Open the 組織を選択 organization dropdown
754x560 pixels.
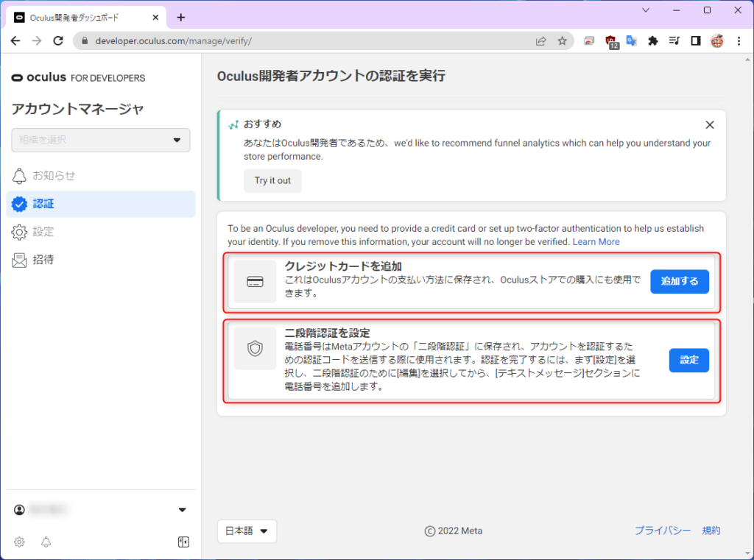click(100, 140)
